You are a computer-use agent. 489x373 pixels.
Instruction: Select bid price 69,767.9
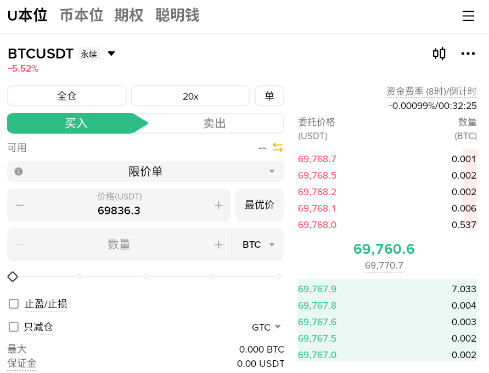(x=317, y=289)
